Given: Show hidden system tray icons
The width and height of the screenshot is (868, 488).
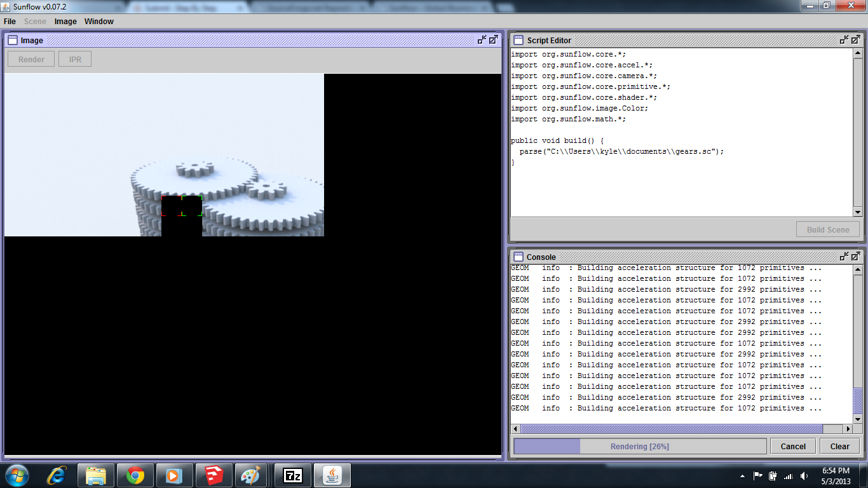Looking at the screenshot, I should [x=743, y=476].
